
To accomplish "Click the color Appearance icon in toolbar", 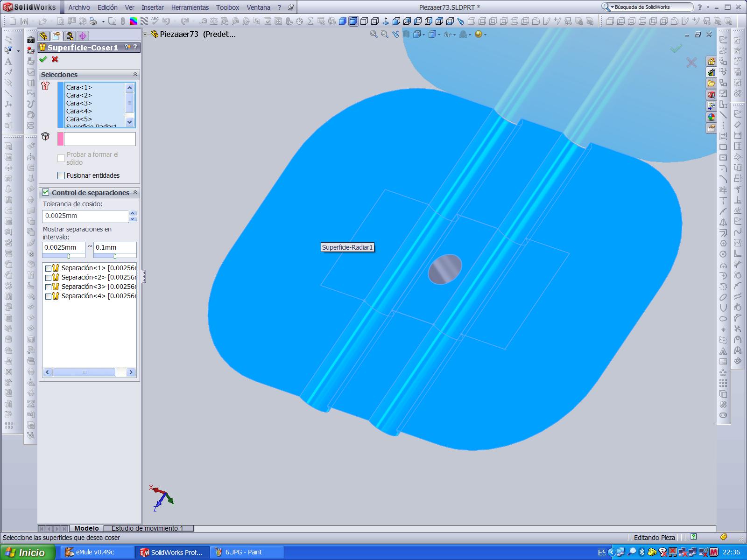I will (134, 21).
